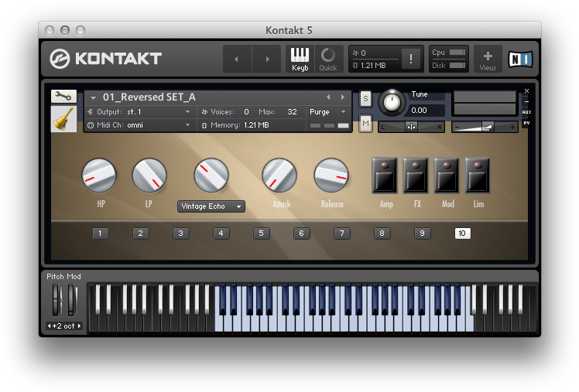
Task: Select preset slot 5
Action: click(x=261, y=233)
